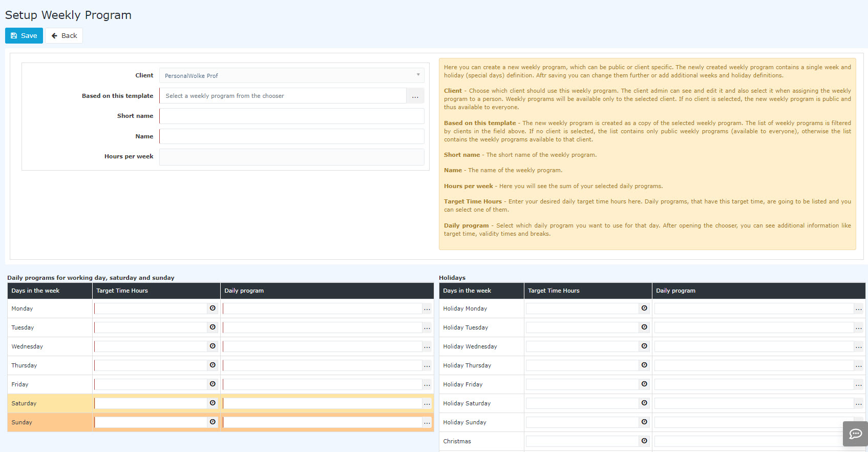This screenshot has width=868, height=452.
Task: Open daily program chooser for Sunday
Action: tap(427, 422)
